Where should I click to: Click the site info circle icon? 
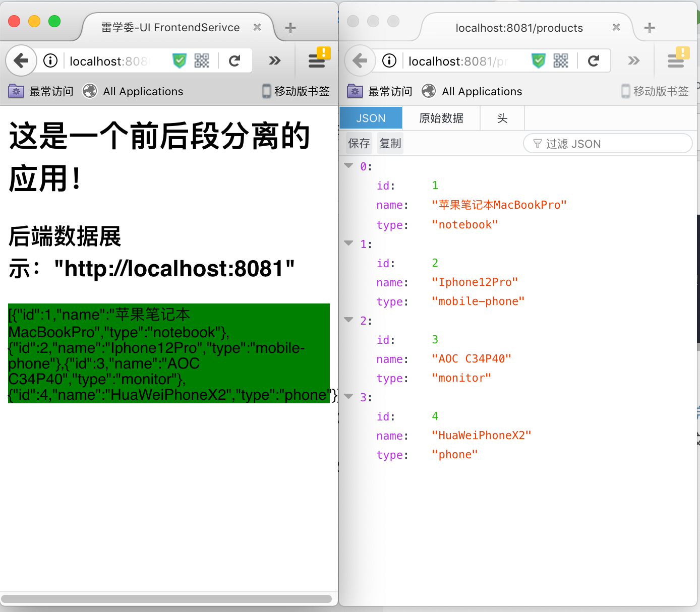[50, 60]
